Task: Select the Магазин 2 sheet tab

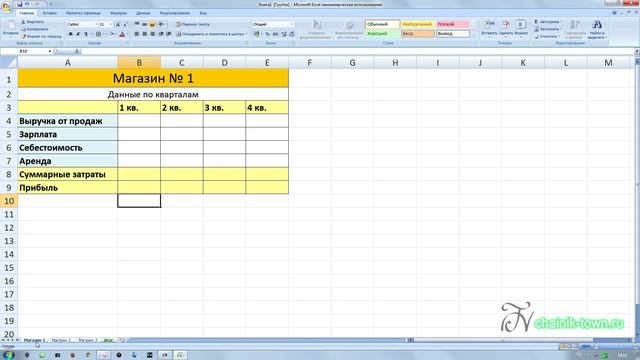Action: [60, 340]
